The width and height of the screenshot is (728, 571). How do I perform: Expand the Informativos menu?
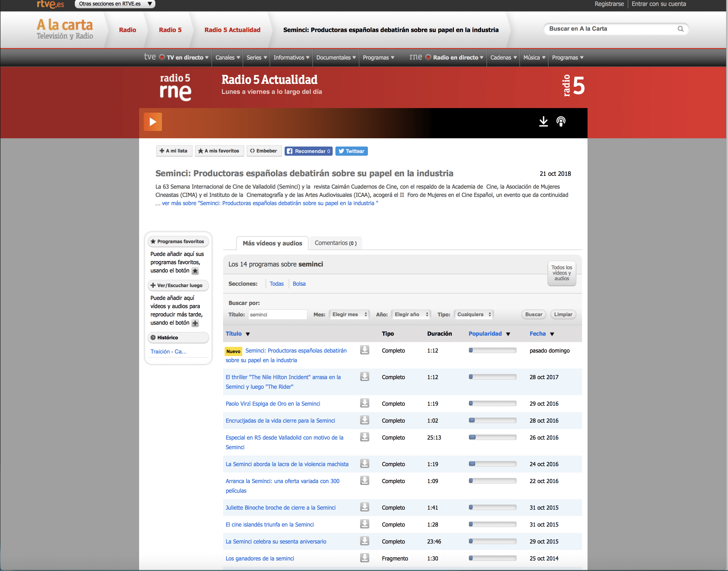291,57
